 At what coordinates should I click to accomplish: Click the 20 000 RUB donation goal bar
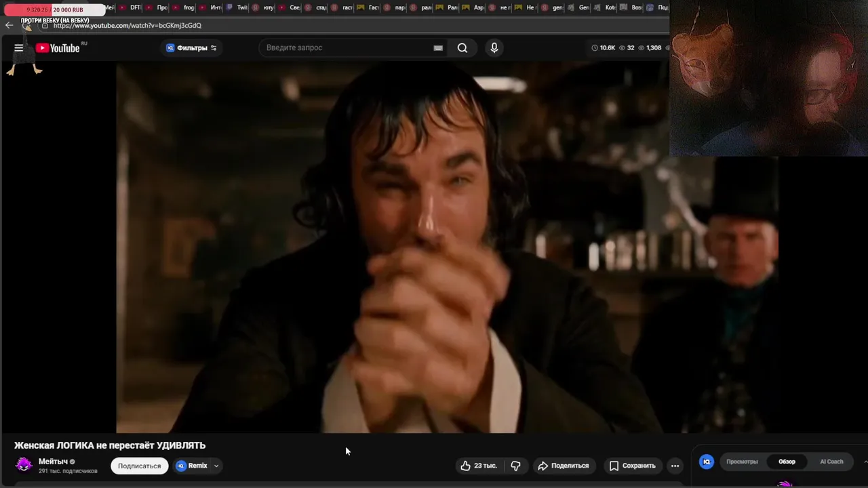[54, 9]
